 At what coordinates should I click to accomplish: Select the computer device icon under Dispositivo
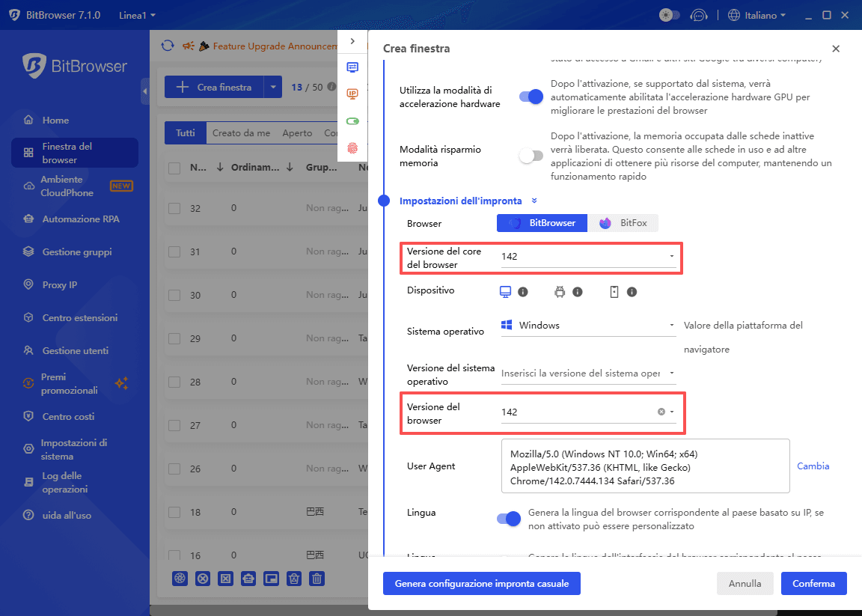click(504, 291)
